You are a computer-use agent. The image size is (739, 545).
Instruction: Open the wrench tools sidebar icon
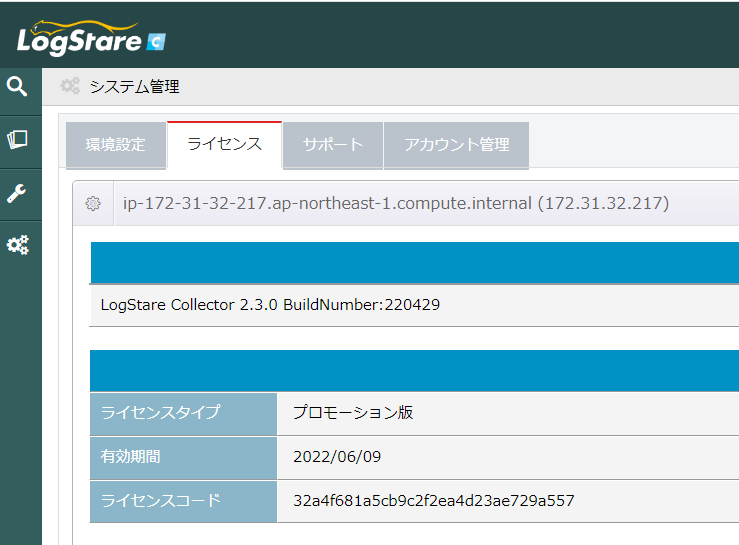pyautogui.click(x=17, y=193)
